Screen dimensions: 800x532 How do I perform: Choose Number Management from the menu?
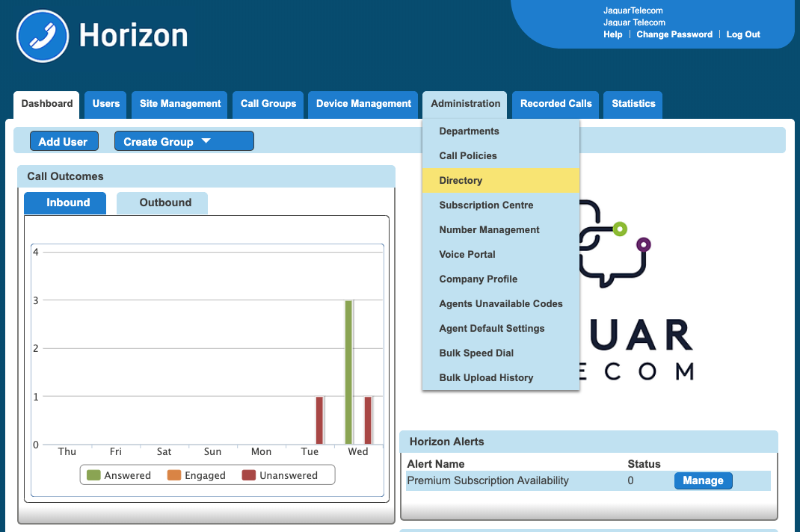(489, 230)
